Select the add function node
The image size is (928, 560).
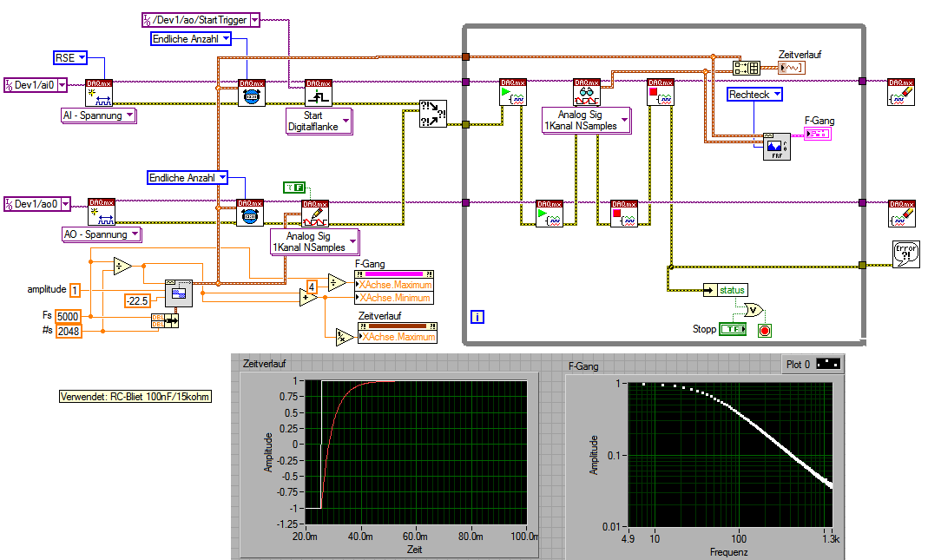pos(308,296)
